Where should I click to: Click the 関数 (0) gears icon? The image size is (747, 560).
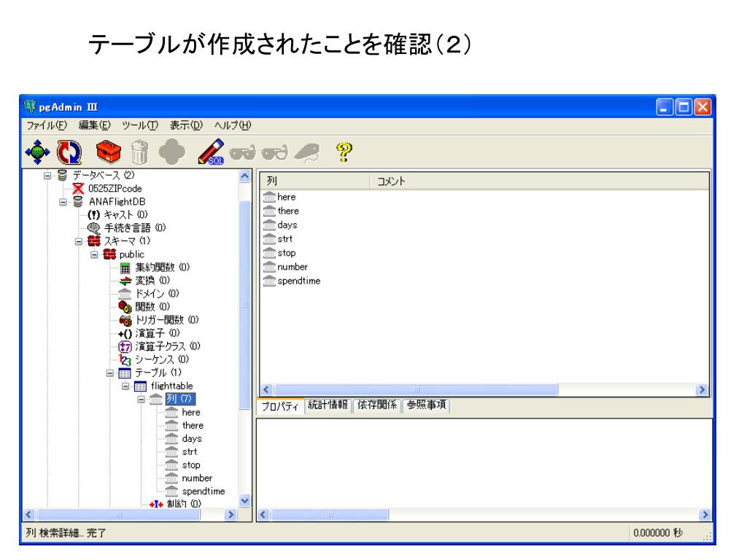[125, 307]
